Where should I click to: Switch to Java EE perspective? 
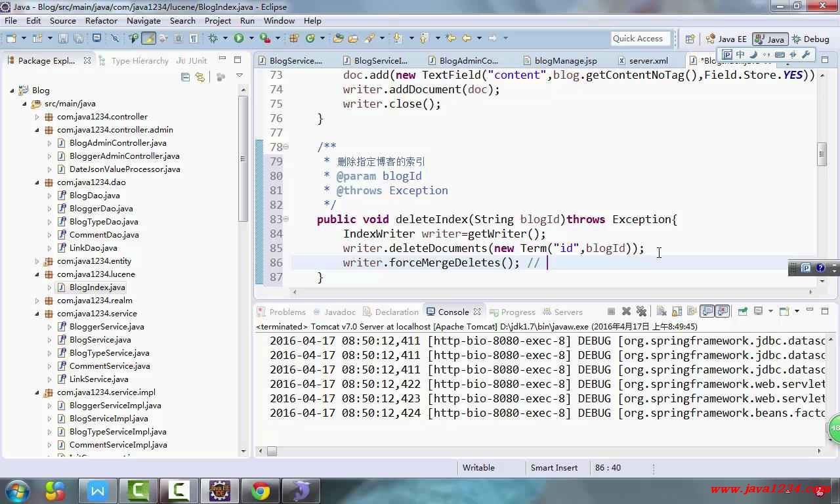click(726, 39)
